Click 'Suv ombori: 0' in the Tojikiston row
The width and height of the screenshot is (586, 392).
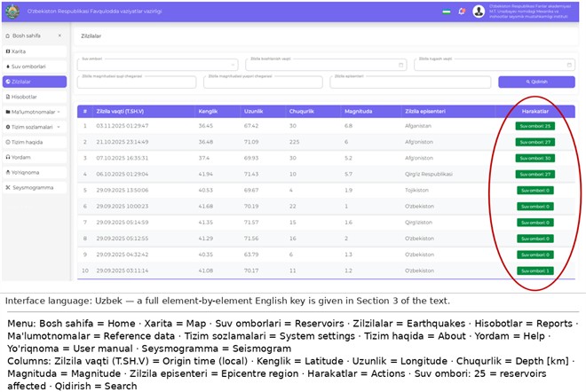click(x=535, y=191)
